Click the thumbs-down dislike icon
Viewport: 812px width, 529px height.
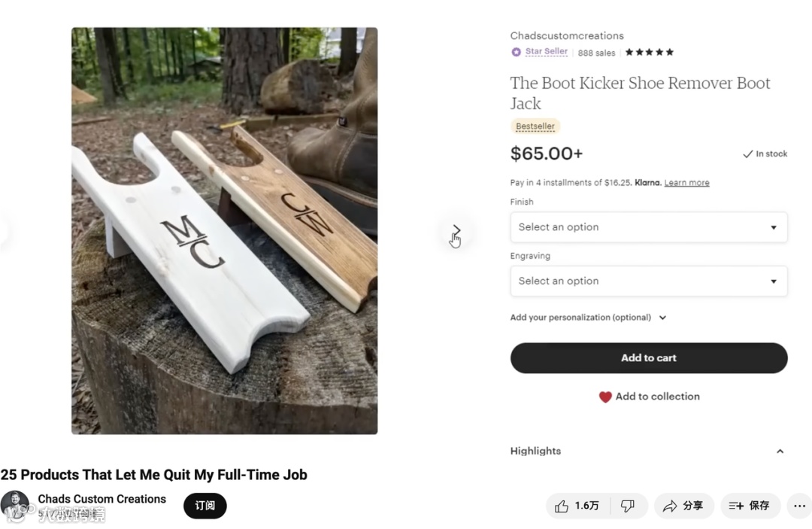click(628, 506)
